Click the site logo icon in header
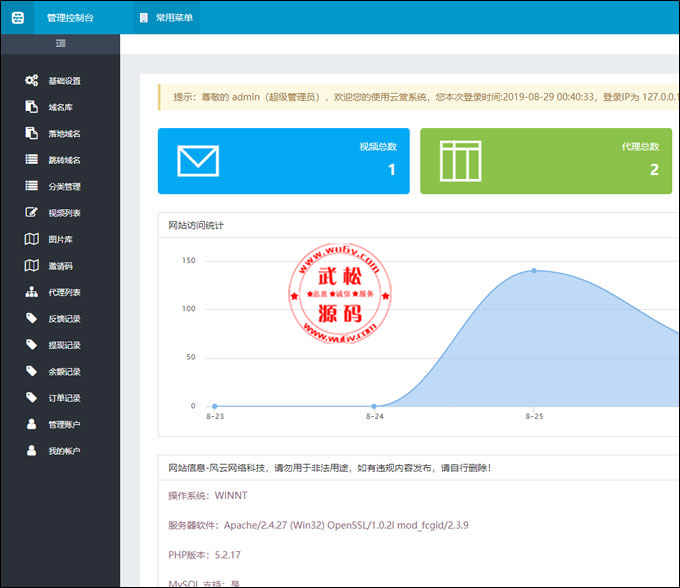680x588 pixels. click(x=18, y=18)
